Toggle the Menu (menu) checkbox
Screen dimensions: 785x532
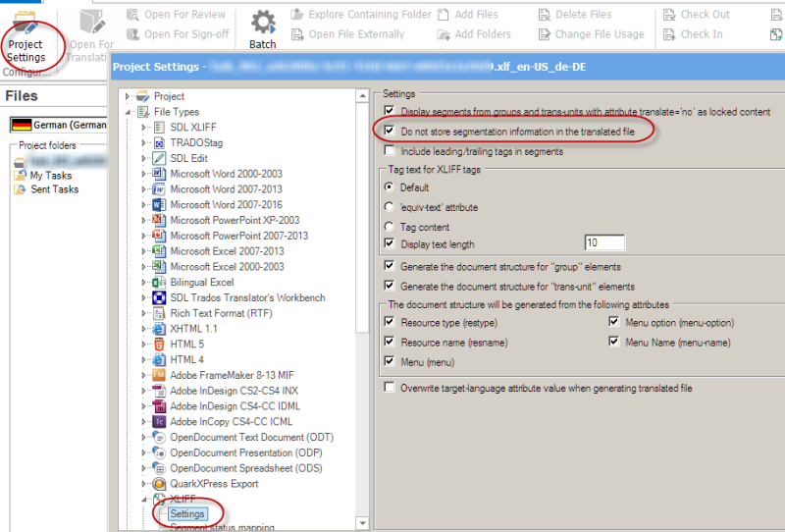click(390, 361)
